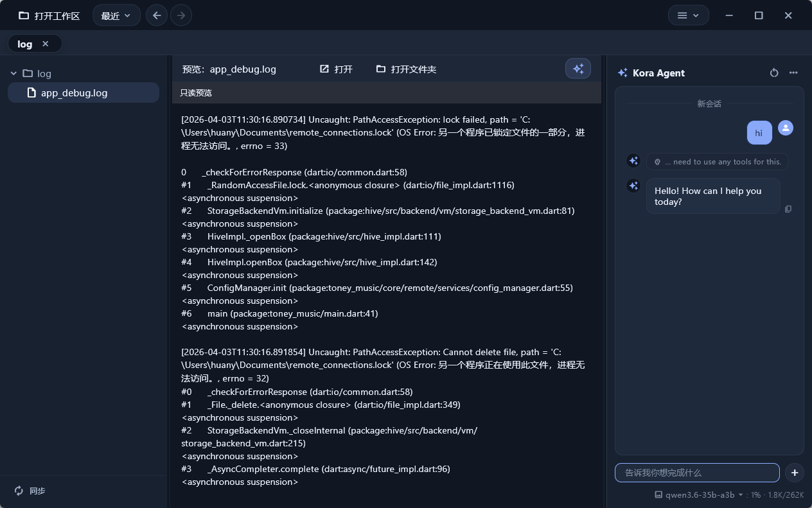
Task: Focus the 告诉我你想完成什么 chat input
Action: point(697,473)
